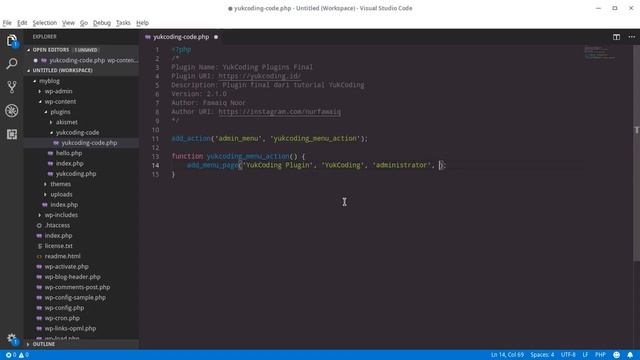Open the Search view in activity bar
This screenshot has width=640, height=360.
12,63
